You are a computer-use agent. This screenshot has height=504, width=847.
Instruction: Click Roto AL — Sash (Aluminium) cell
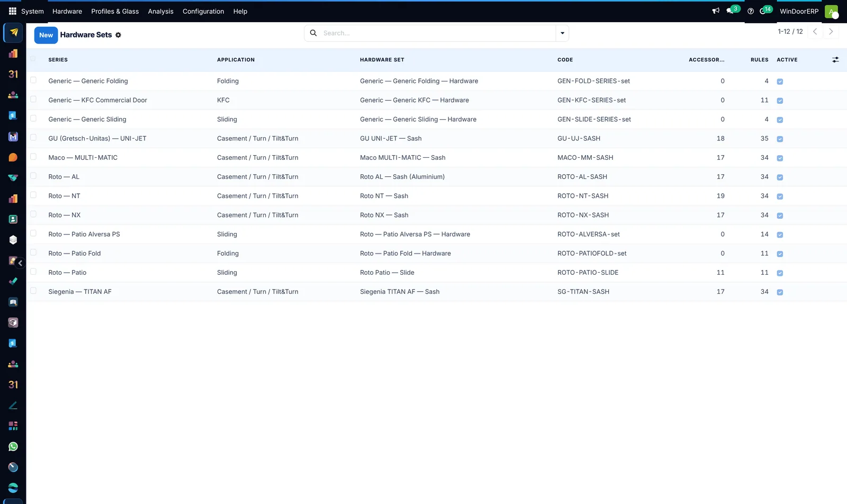402,177
